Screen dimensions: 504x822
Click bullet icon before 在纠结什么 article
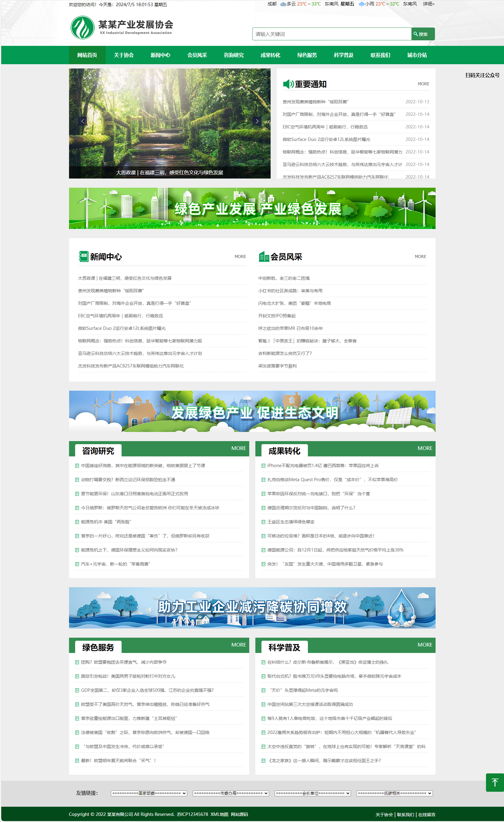tap(263, 662)
